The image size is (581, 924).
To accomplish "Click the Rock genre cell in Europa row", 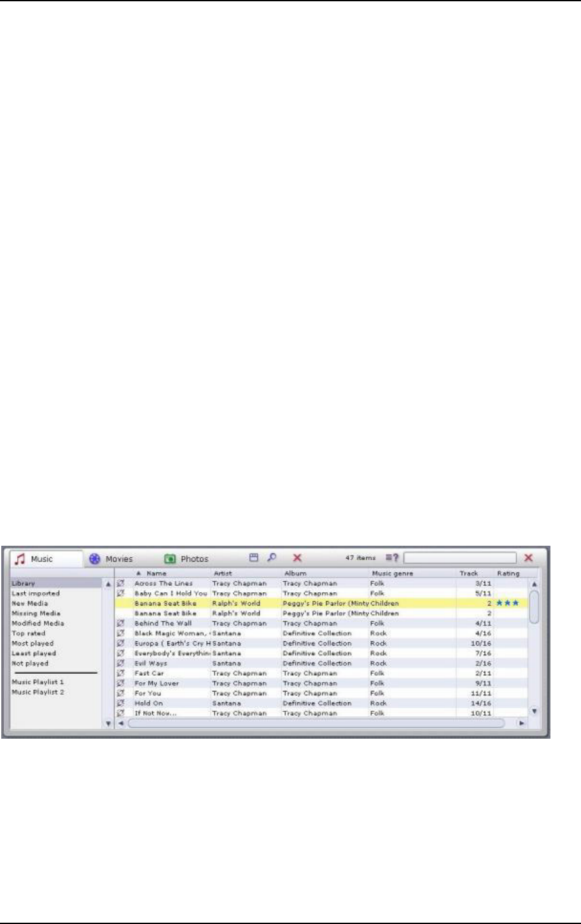I will click(379, 643).
